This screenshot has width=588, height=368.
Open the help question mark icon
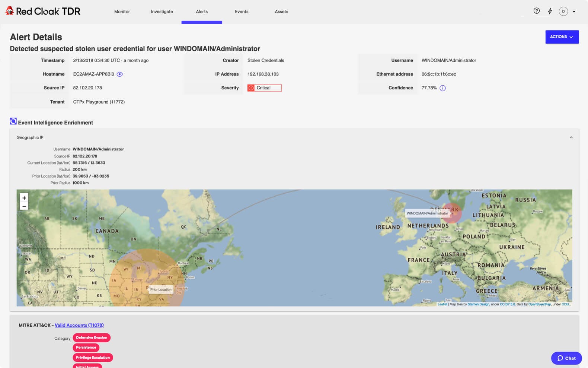[536, 11]
